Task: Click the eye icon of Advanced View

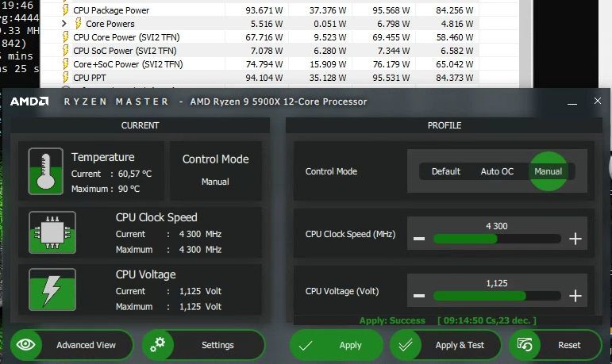Action: pos(25,344)
